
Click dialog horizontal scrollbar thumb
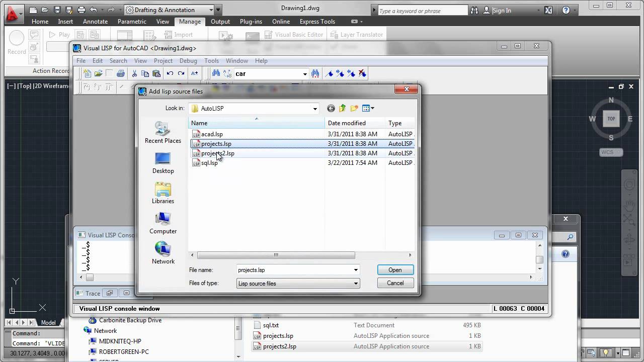coord(276,255)
